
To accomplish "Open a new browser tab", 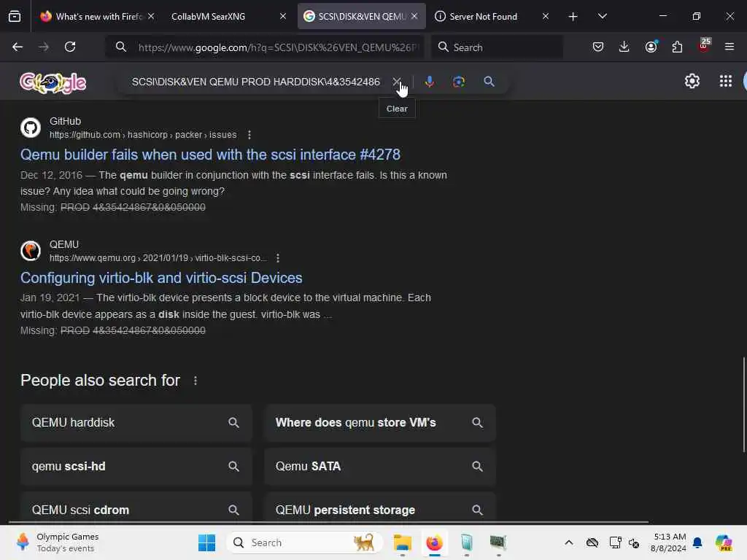I will pos(573,17).
